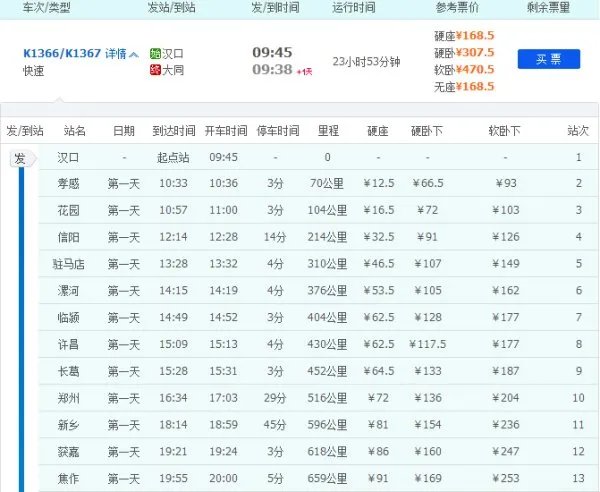
Task: Click the 发/到时间 column header
Action: click(x=275, y=7)
